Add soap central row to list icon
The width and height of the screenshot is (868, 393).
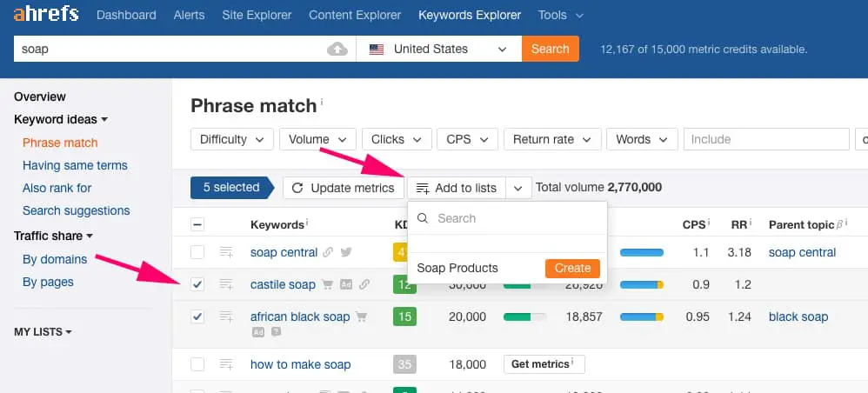coord(226,252)
